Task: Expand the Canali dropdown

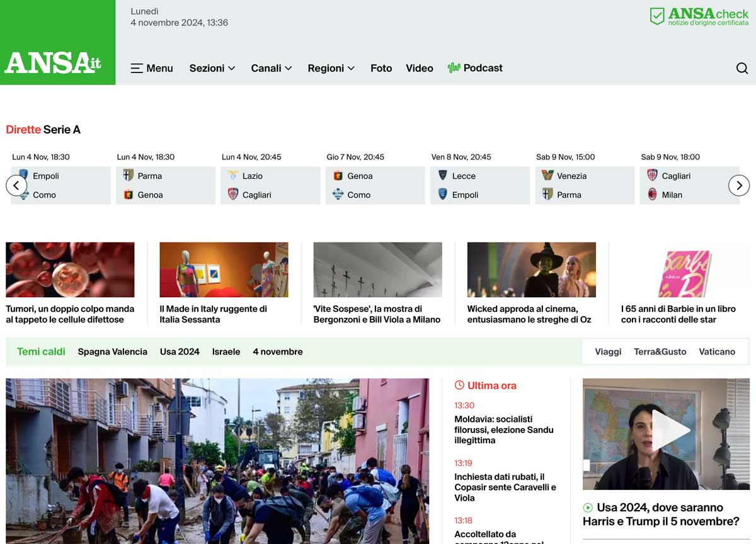Action: click(x=271, y=68)
